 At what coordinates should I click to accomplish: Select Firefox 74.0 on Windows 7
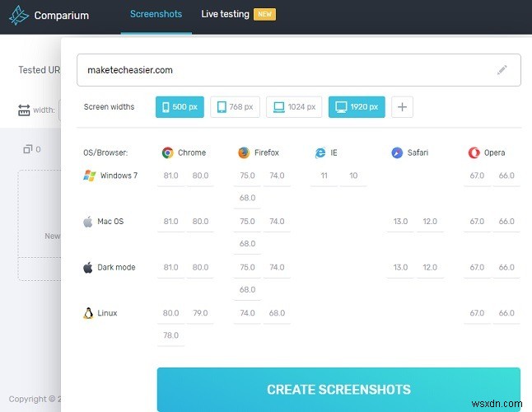click(277, 176)
